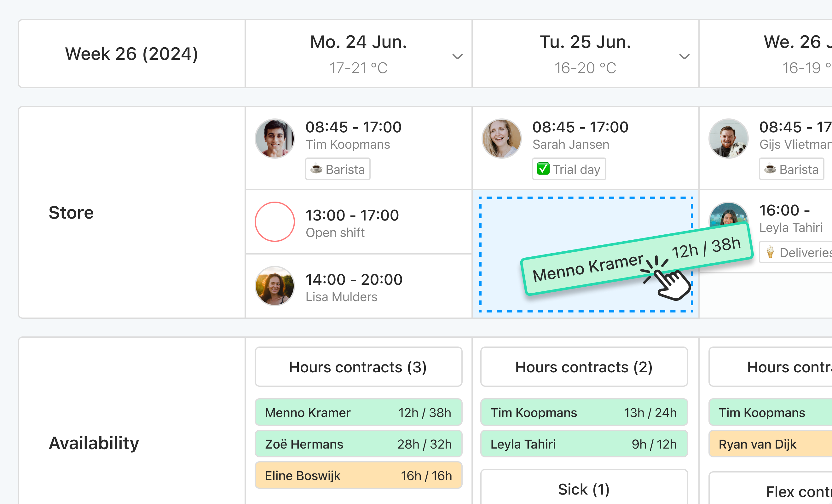Open the Monday 24 Jun. dropdown chevron
The width and height of the screenshot is (832, 504).
457,56
